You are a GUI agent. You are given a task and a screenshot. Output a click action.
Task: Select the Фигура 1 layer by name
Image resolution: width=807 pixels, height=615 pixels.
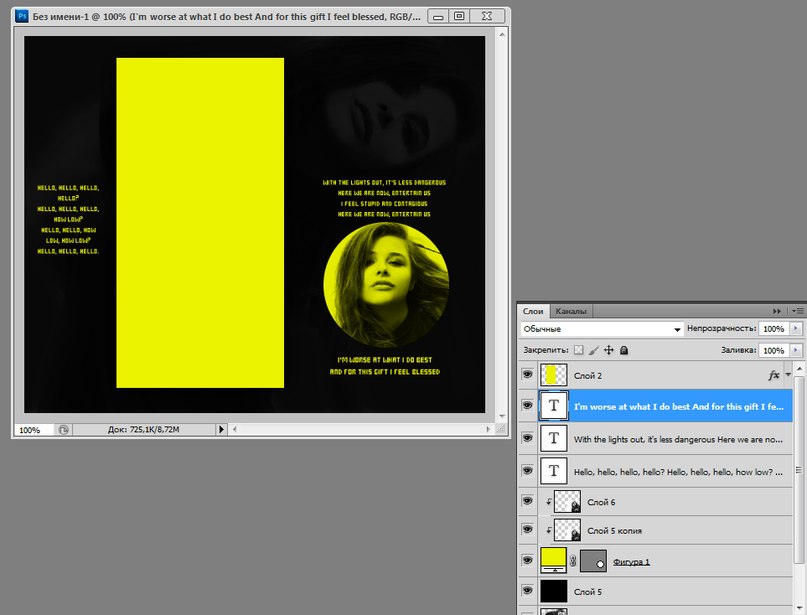pyautogui.click(x=631, y=561)
